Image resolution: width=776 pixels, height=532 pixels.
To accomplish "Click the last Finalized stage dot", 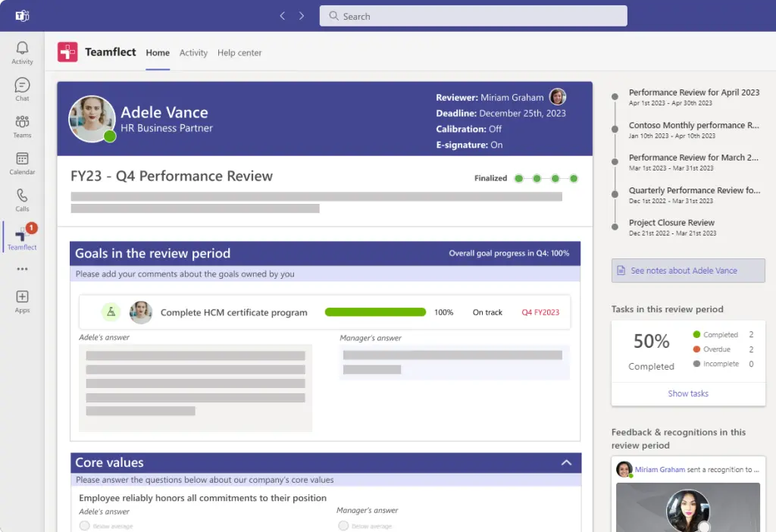I will tap(574, 178).
